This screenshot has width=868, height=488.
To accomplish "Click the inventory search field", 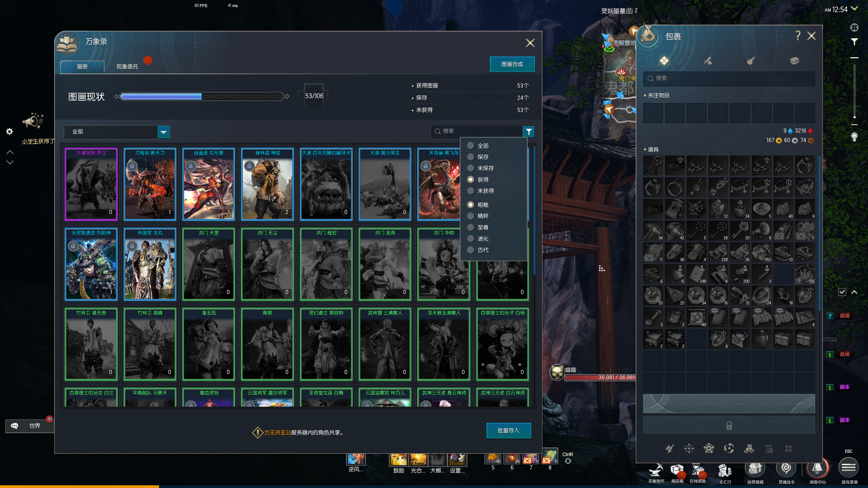I will coord(729,78).
